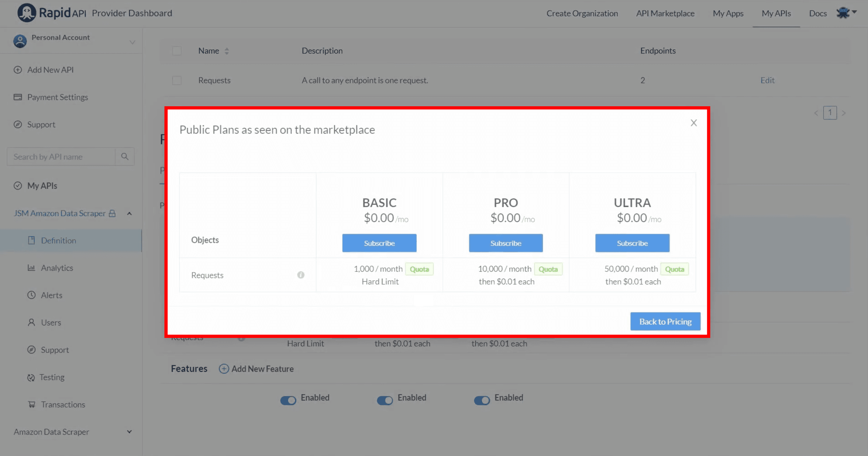Click the Add New API plus icon
Image resolution: width=868 pixels, height=456 pixels.
(x=18, y=70)
